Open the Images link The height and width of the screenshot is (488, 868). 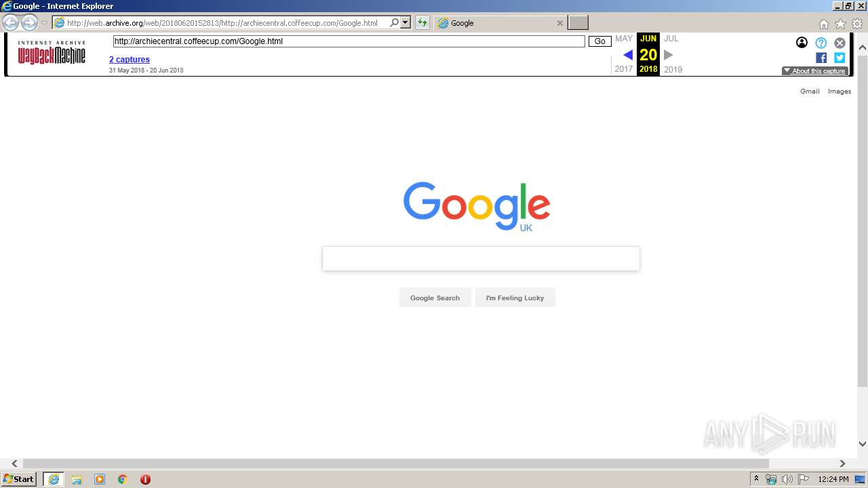click(840, 91)
